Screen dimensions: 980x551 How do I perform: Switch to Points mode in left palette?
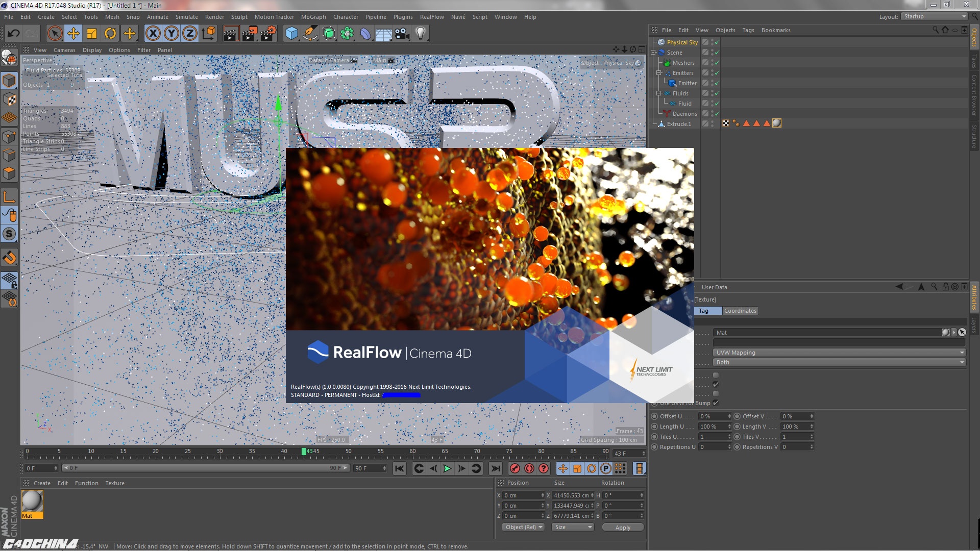pyautogui.click(x=9, y=137)
